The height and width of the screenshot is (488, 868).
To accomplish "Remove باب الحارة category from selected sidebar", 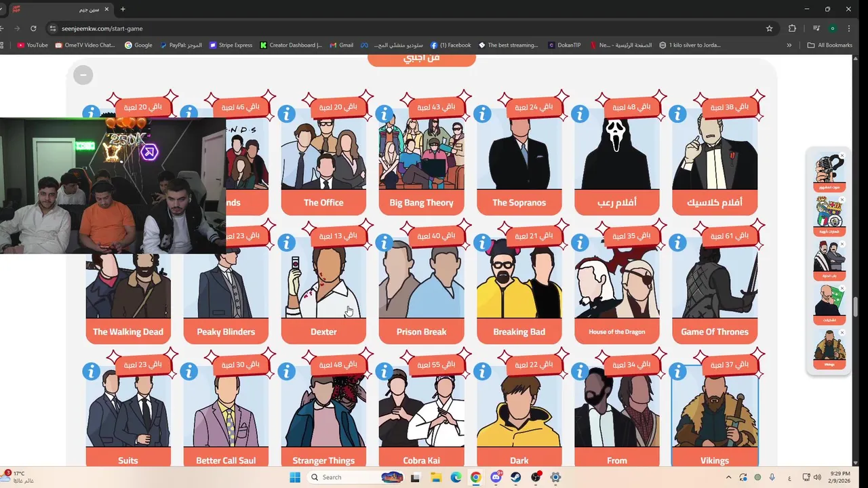I will pyautogui.click(x=842, y=244).
